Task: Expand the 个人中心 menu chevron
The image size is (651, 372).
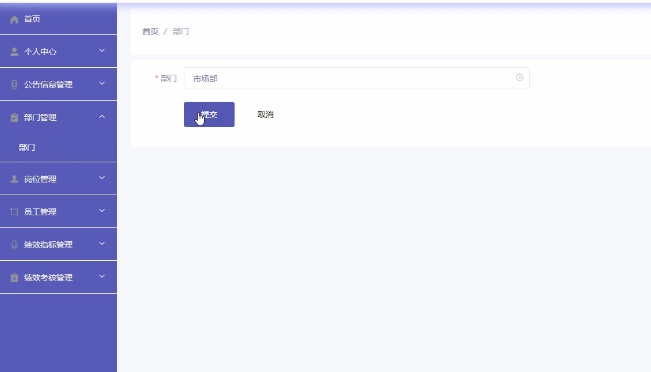Action: click(102, 51)
